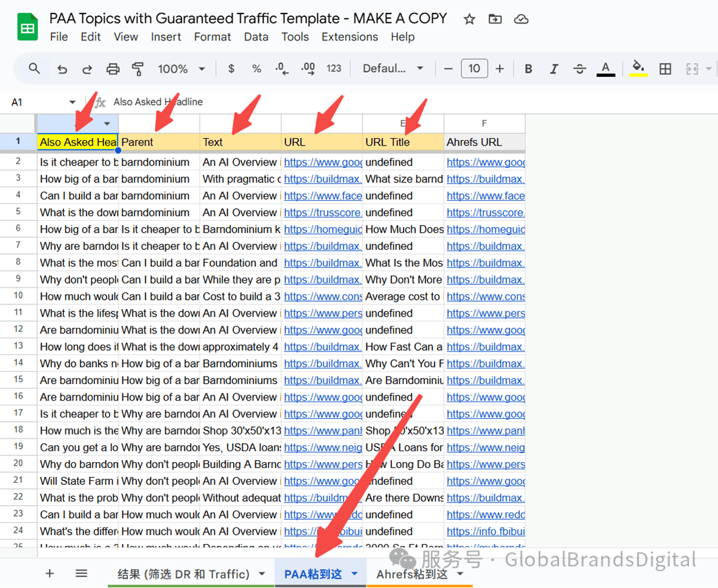Screen dimensions: 718x588
Task: Open the Ahrefs URL link in row 19
Action: 486,447
